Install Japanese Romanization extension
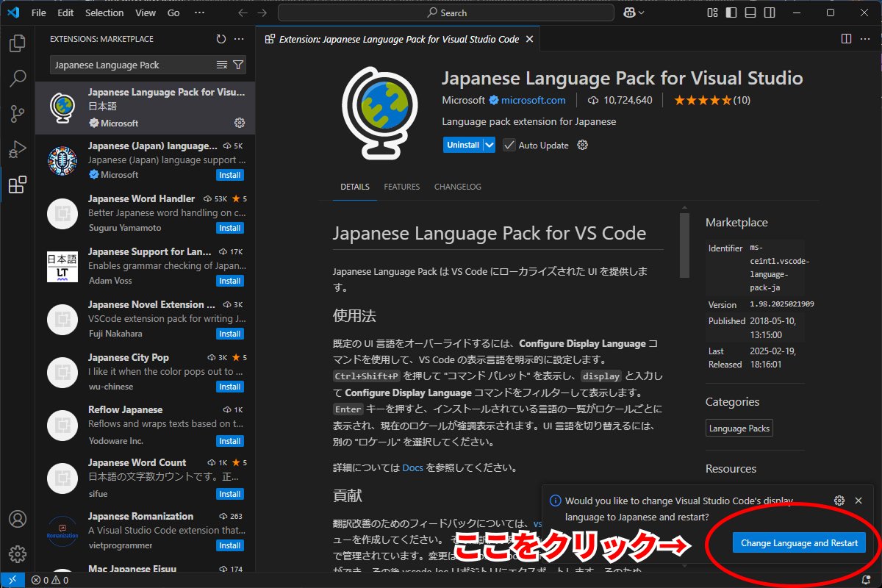This screenshot has height=588, width=882. [230, 545]
